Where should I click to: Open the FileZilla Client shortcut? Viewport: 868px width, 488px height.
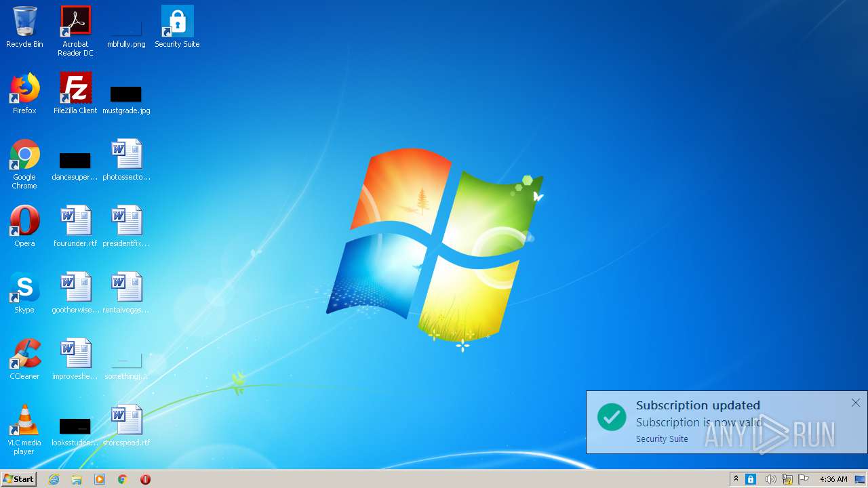click(75, 94)
